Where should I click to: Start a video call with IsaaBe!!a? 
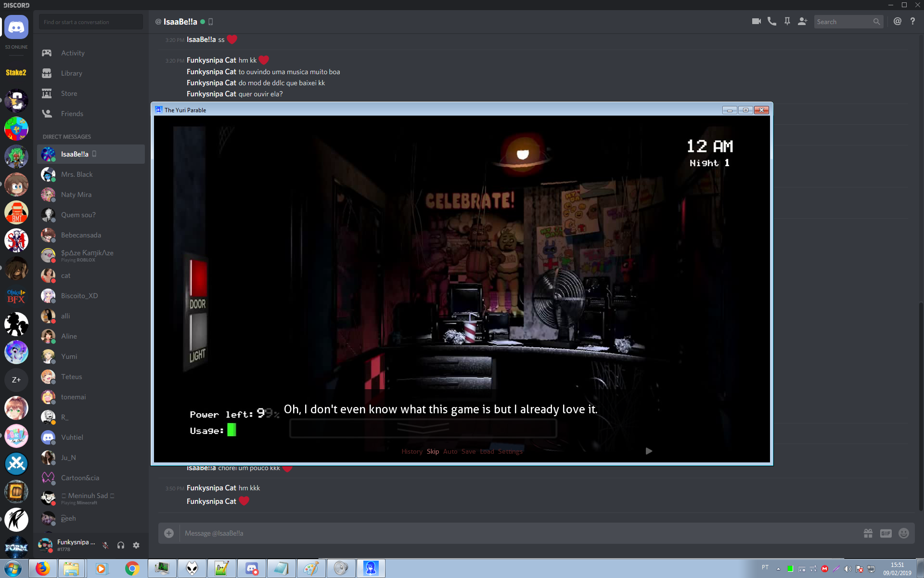pyautogui.click(x=756, y=22)
